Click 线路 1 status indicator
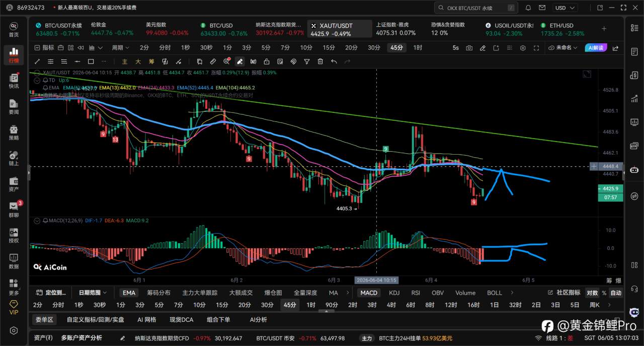Viewport: 644px width, 346px height. (555, 338)
